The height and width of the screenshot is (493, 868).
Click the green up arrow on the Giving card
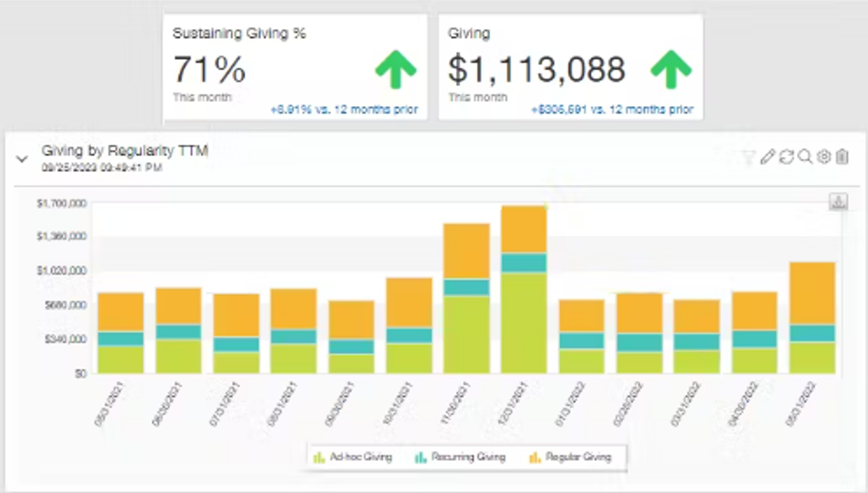click(671, 69)
